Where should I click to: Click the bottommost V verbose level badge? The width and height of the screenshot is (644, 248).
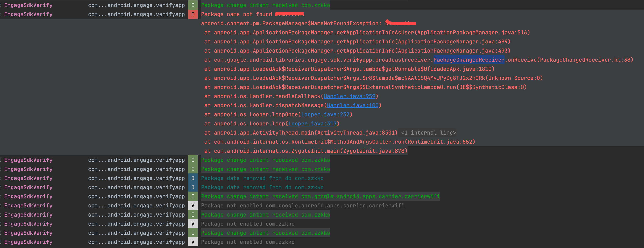[193, 242]
